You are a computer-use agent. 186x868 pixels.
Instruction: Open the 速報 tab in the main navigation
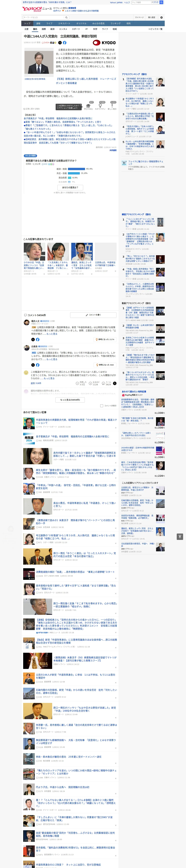coord(38,24)
